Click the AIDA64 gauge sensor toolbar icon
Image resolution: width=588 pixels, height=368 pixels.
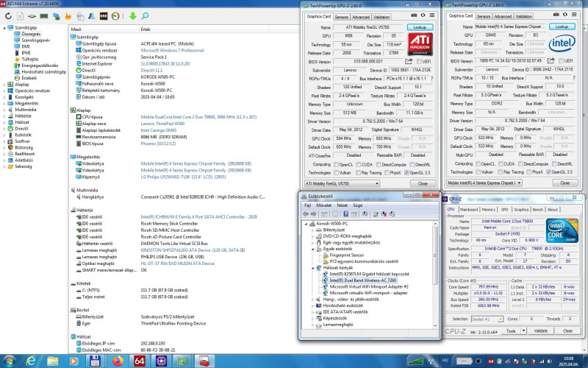tap(115, 16)
